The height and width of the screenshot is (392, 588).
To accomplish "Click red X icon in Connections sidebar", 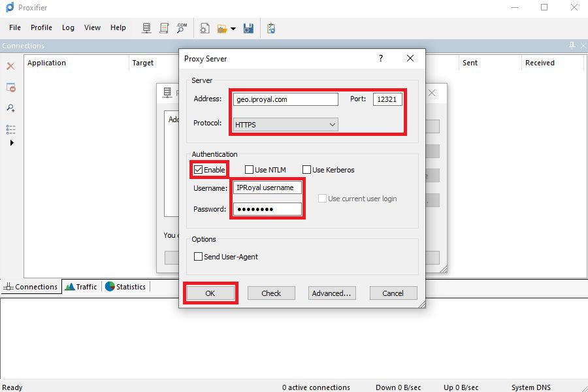I will pos(10,67).
